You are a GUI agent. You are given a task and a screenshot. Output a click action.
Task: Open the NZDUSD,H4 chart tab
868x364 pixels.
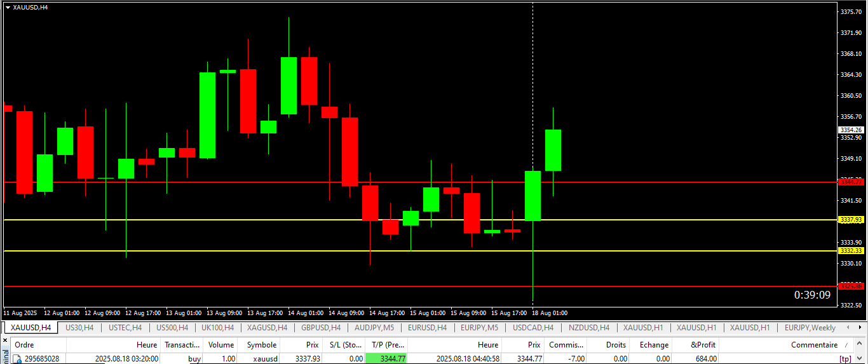(589, 328)
